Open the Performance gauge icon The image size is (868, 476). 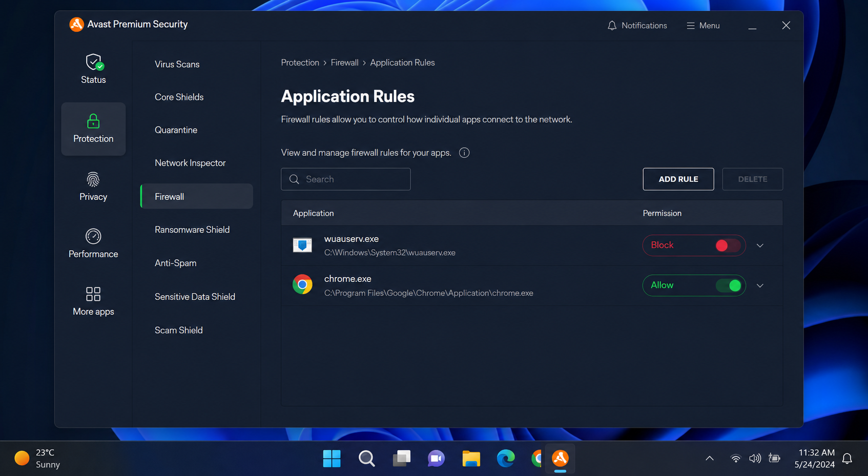93,236
